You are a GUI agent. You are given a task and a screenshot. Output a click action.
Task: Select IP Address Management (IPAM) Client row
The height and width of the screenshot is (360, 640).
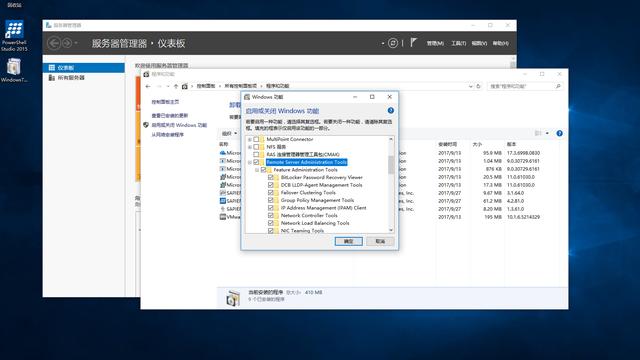pyautogui.click(x=323, y=208)
